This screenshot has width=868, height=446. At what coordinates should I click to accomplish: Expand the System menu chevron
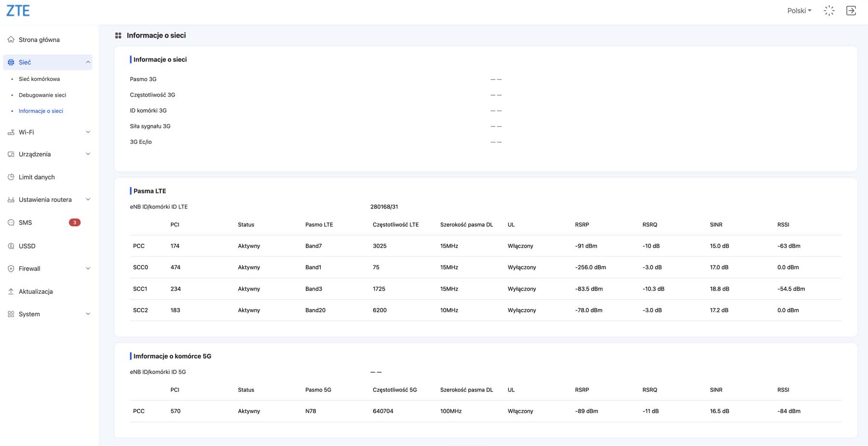[x=88, y=314]
